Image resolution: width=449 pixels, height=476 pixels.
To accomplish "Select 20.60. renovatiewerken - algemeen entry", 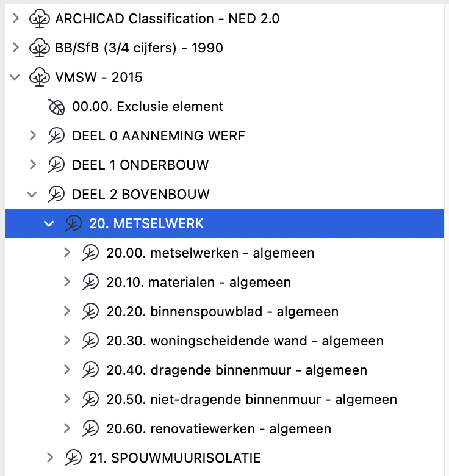I will coord(218,429).
